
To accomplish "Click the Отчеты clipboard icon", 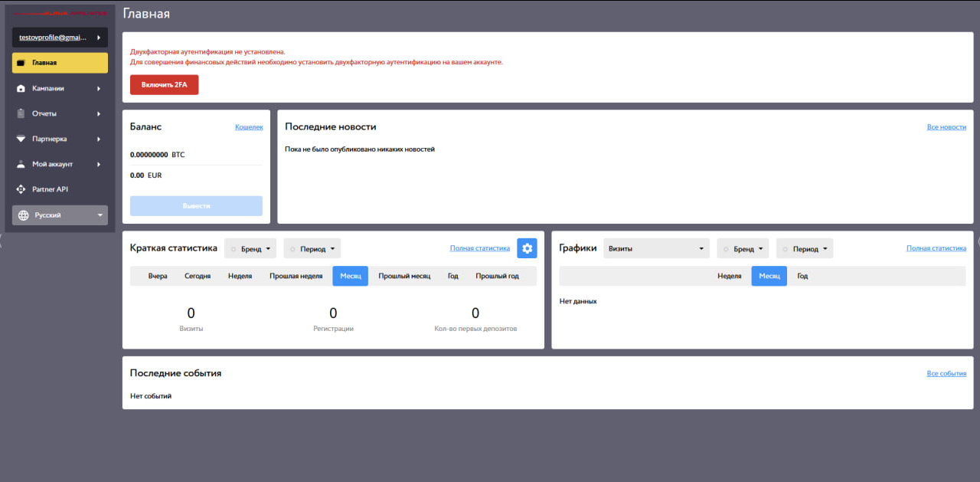I will tap(21, 113).
